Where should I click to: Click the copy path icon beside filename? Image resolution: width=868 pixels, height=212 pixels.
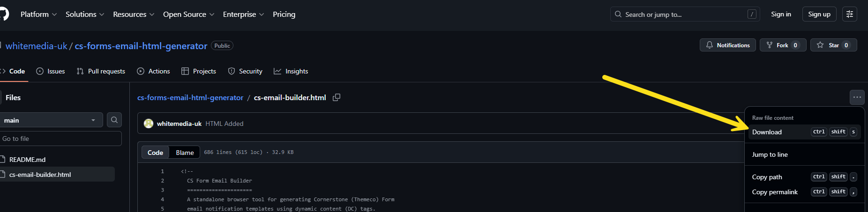click(337, 97)
